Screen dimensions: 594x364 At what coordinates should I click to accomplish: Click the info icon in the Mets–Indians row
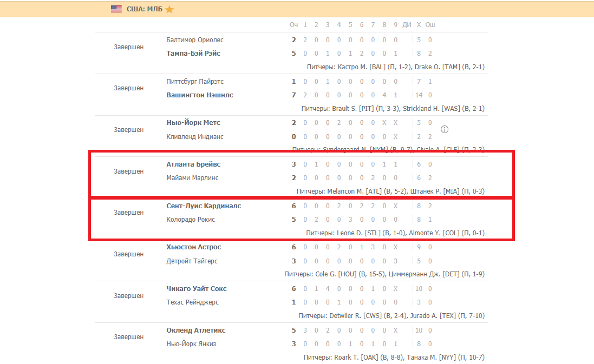[445, 130]
